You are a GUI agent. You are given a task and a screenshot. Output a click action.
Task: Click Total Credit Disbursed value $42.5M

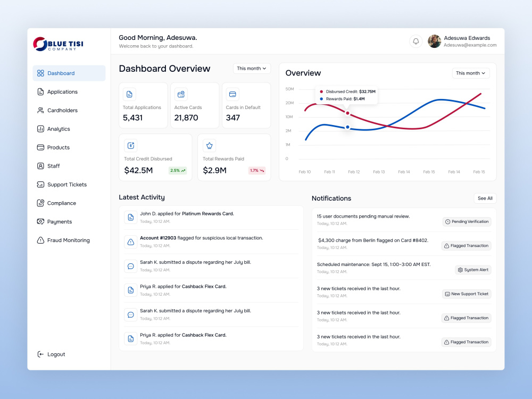tap(138, 170)
